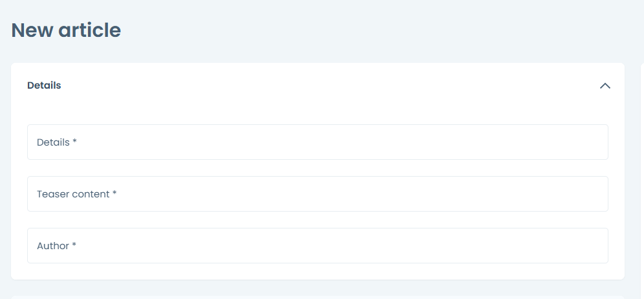Click the asterisk in the Author field

tap(74, 245)
